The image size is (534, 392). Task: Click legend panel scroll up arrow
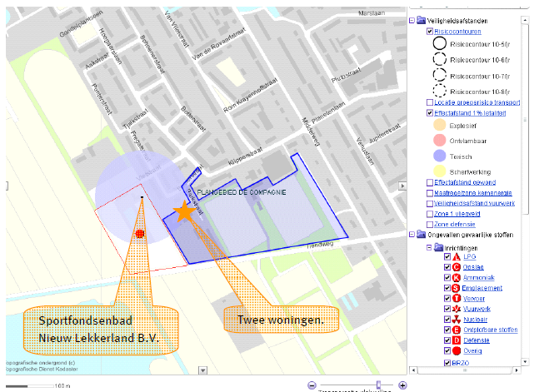(525, 20)
